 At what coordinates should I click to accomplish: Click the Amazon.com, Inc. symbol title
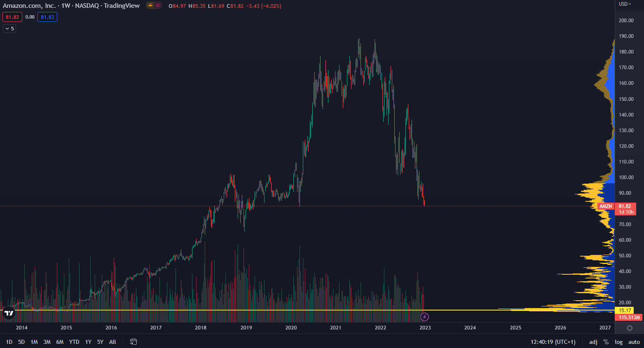click(29, 6)
